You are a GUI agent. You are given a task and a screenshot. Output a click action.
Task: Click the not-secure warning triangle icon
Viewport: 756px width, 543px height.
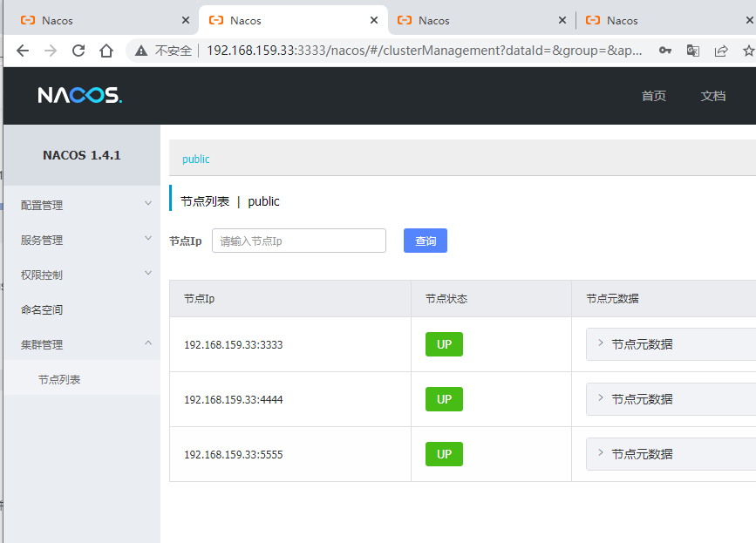coord(141,51)
